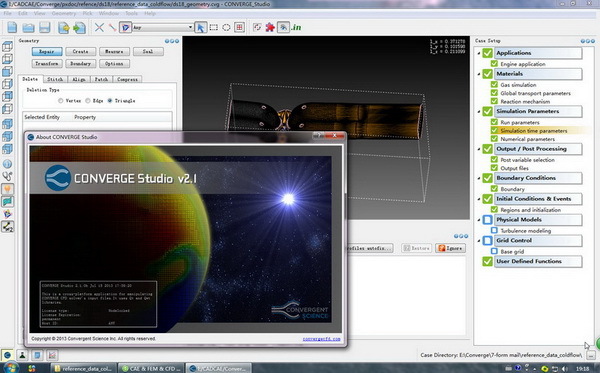
Task: Toggle the Gas simulation checkbox
Action: [x=494, y=85]
